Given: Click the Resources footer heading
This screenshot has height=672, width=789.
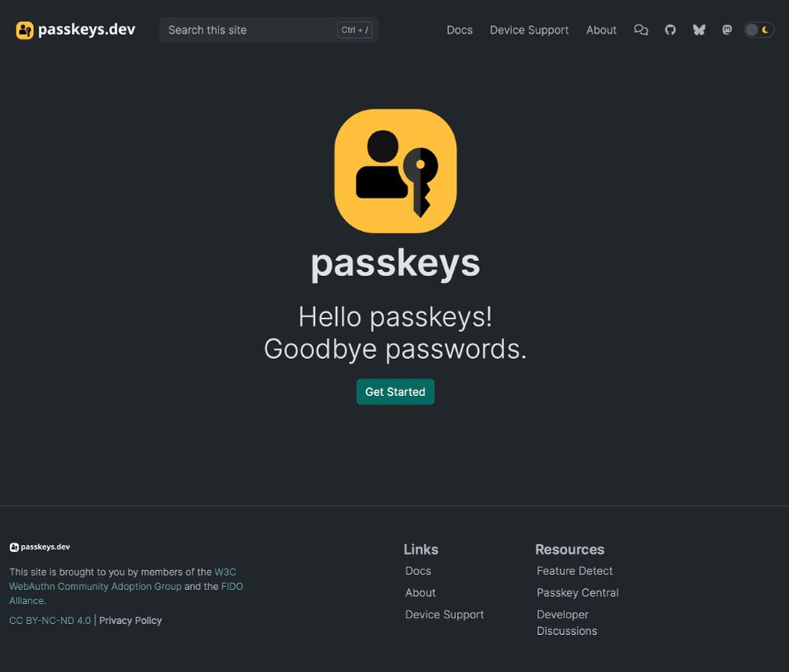Looking at the screenshot, I should (570, 549).
